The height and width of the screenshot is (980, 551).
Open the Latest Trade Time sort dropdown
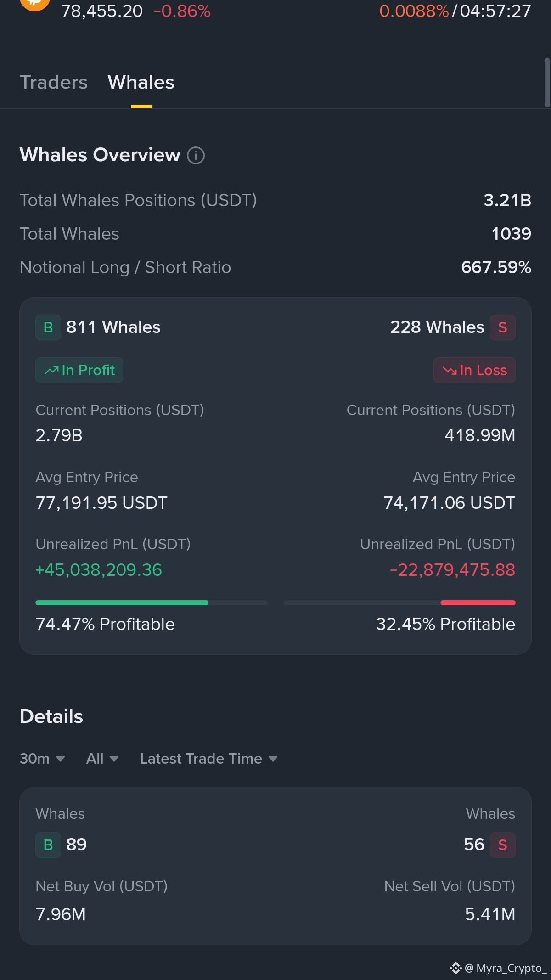[209, 759]
